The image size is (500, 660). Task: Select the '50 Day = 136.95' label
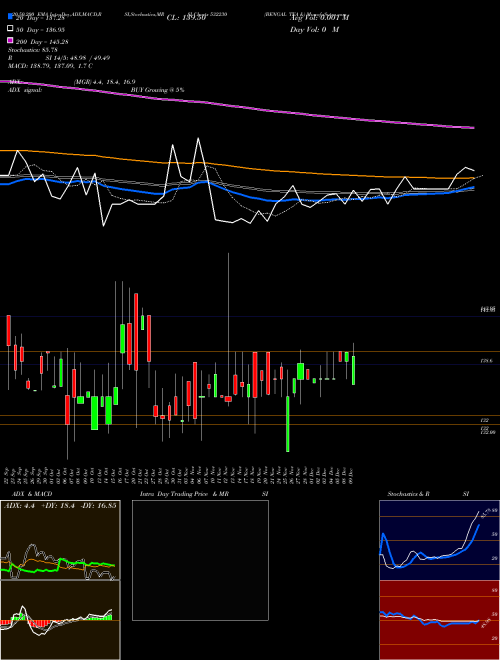(40, 29)
